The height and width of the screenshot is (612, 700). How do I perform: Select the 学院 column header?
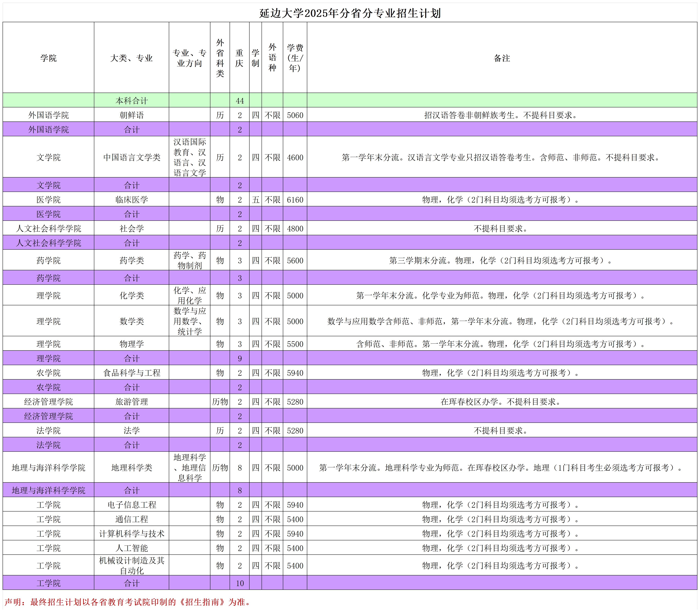pyautogui.click(x=48, y=58)
